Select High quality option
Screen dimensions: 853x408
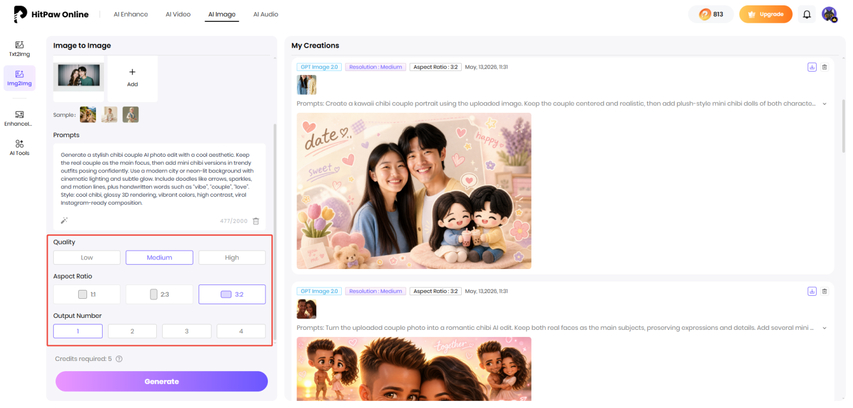[x=232, y=258]
